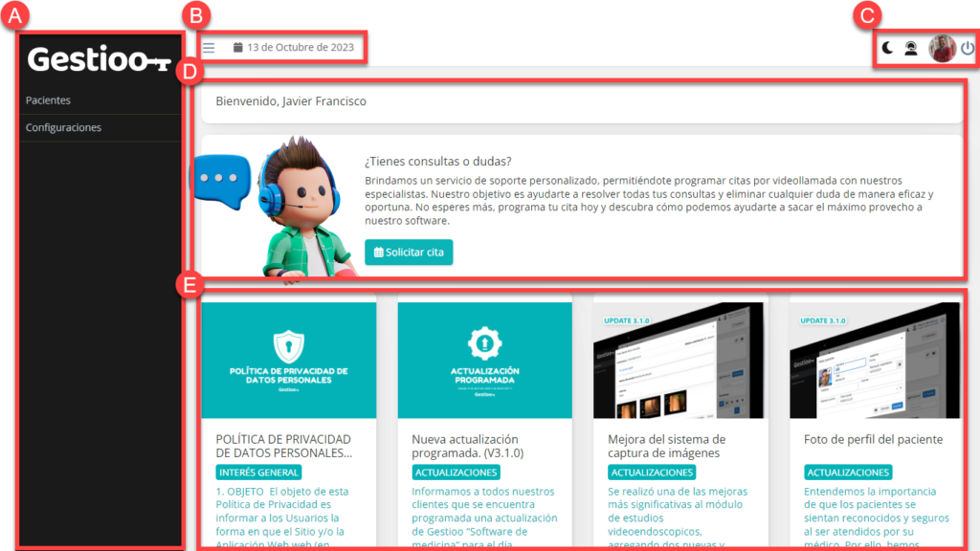Viewport: 980px width, 551px height.
Task: Open the Actualización Programada banner image
Action: (484, 361)
